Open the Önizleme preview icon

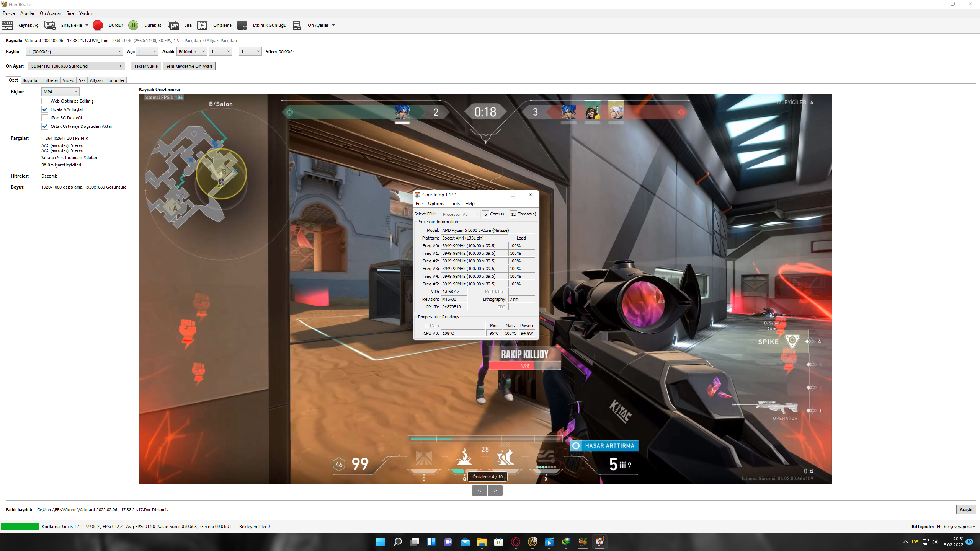202,25
